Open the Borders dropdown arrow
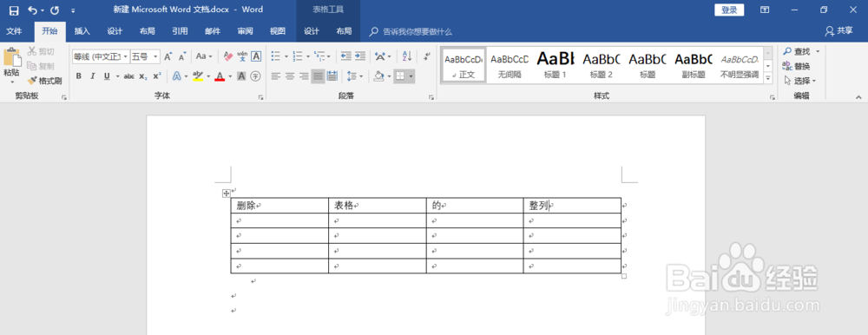This screenshot has width=868, height=335. 411,76
